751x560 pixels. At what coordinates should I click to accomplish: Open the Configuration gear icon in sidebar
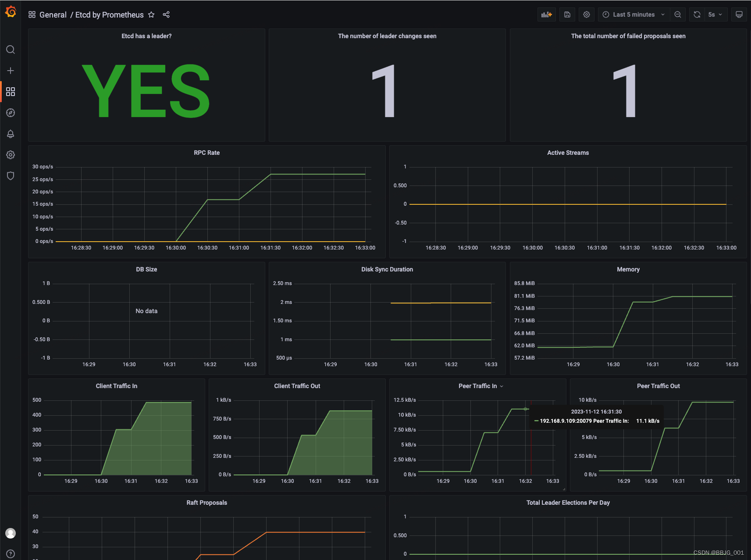click(x=11, y=155)
